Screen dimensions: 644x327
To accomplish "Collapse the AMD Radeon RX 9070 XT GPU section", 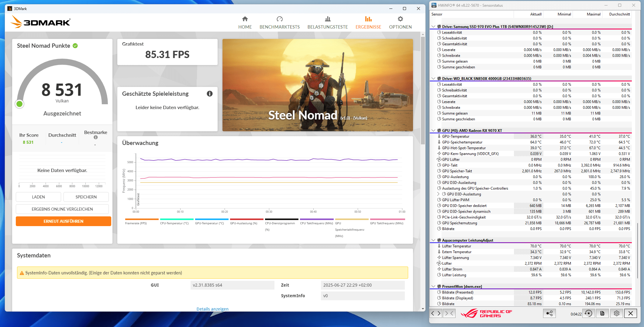I will pos(433,131).
